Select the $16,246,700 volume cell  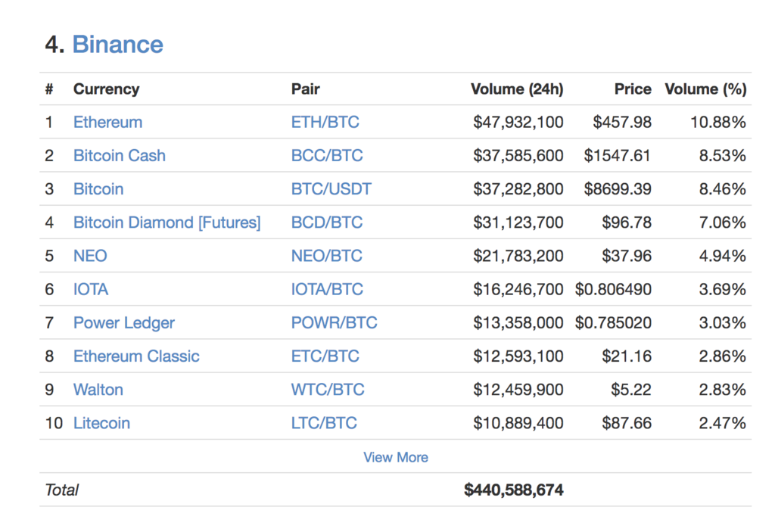click(x=518, y=289)
